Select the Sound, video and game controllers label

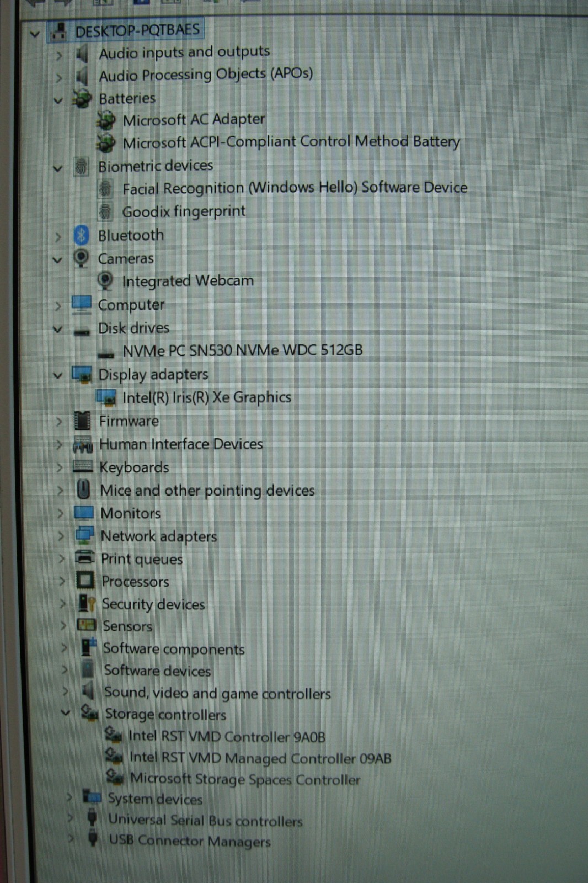pos(217,693)
